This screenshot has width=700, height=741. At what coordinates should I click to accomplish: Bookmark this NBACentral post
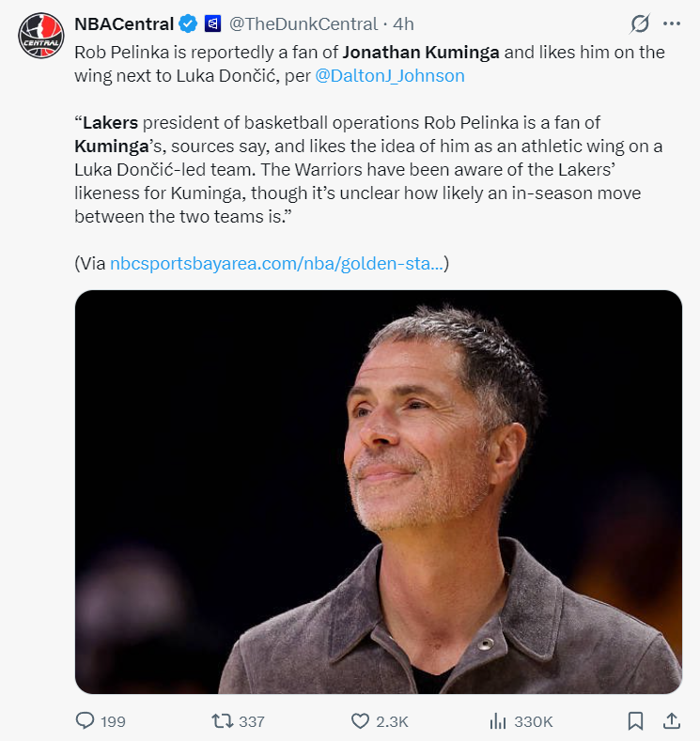pyautogui.click(x=635, y=720)
